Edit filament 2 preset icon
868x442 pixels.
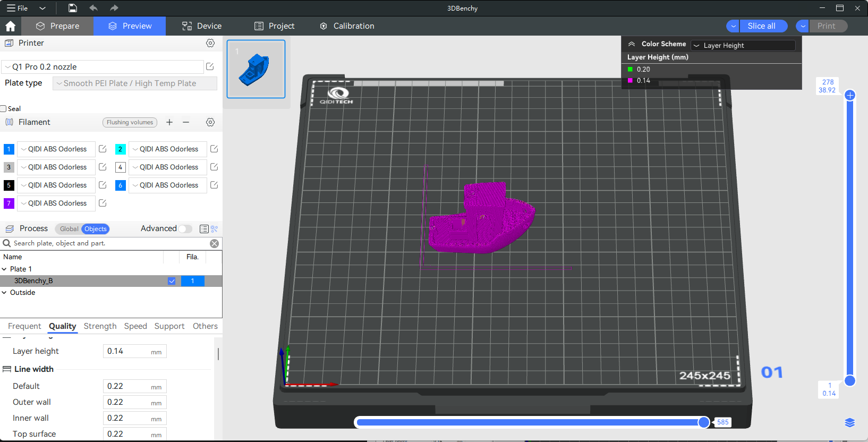214,149
